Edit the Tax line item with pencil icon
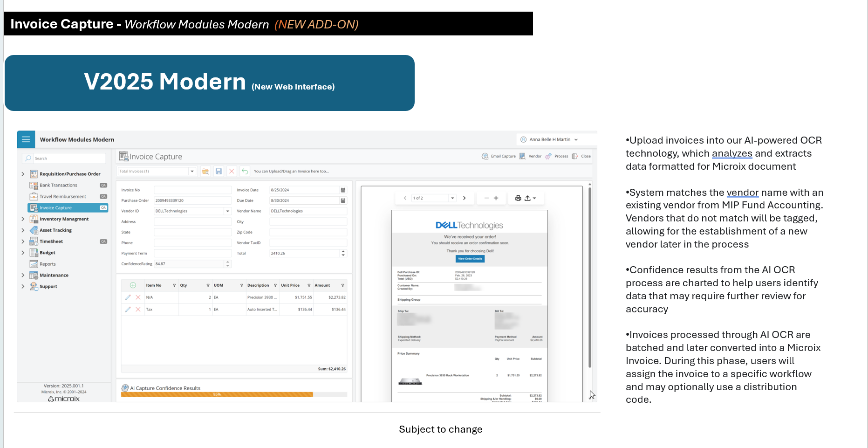 click(128, 310)
